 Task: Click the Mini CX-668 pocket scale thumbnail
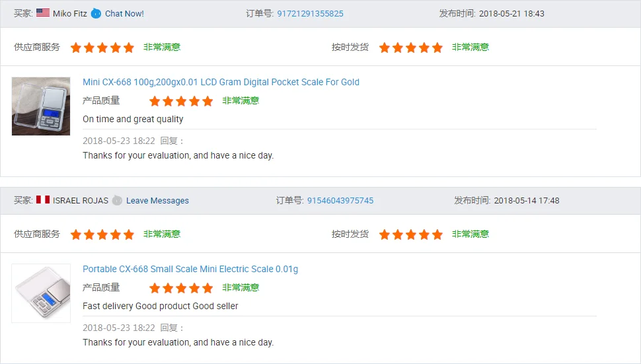point(41,106)
